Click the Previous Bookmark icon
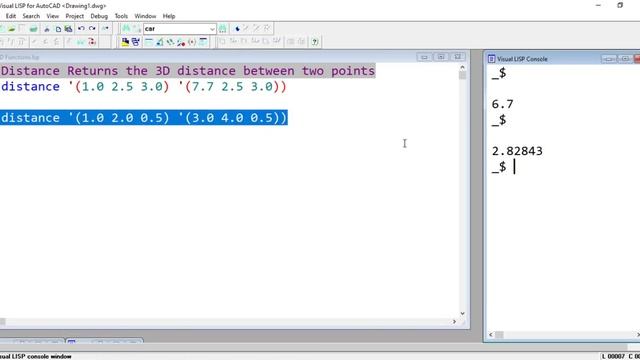Screen dimensions: 640x360 click(256, 29)
